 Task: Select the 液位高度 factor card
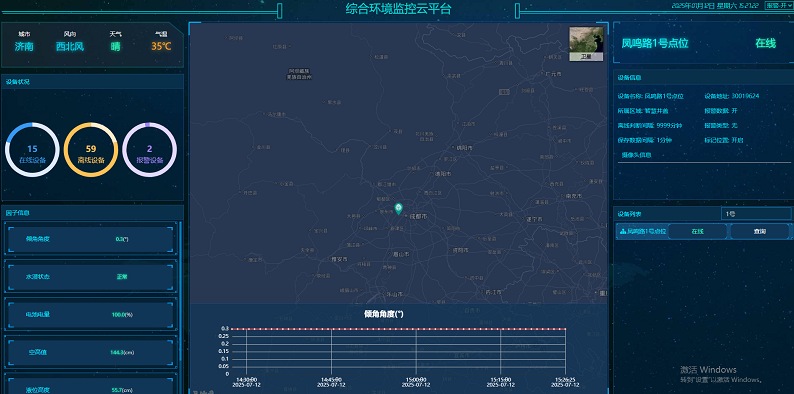pyautogui.click(x=91, y=385)
